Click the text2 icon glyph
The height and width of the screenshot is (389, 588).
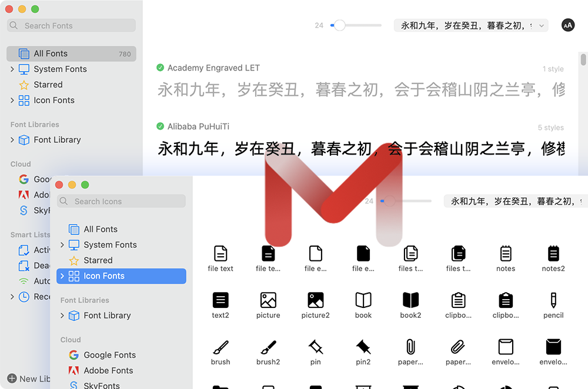point(220,300)
